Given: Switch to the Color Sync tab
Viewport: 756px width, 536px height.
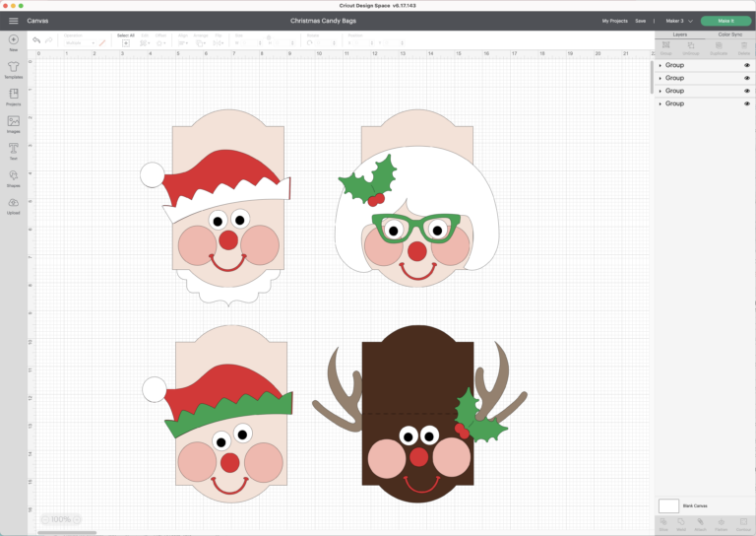Looking at the screenshot, I should [x=730, y=33].
